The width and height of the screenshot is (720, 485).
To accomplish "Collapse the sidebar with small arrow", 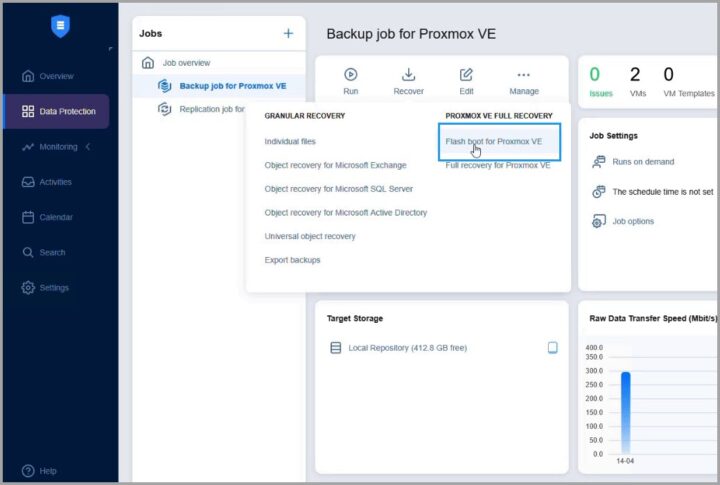I will [110, 48].
